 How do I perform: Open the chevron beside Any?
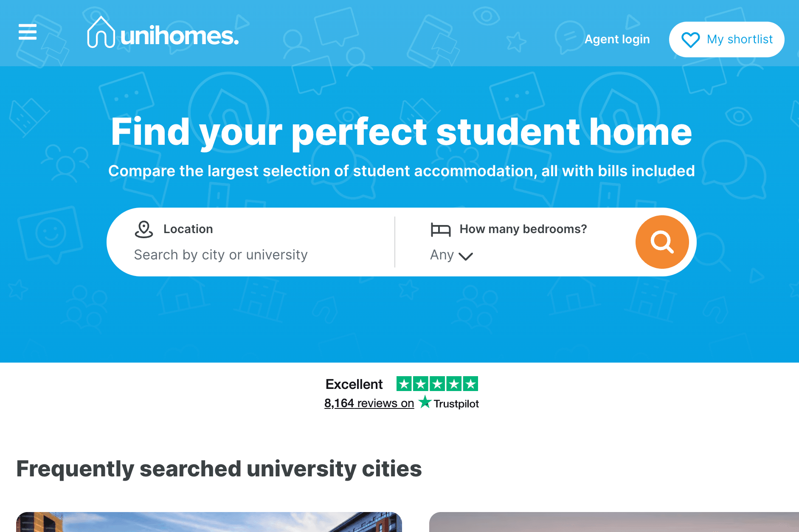click(x=466, y=256)
